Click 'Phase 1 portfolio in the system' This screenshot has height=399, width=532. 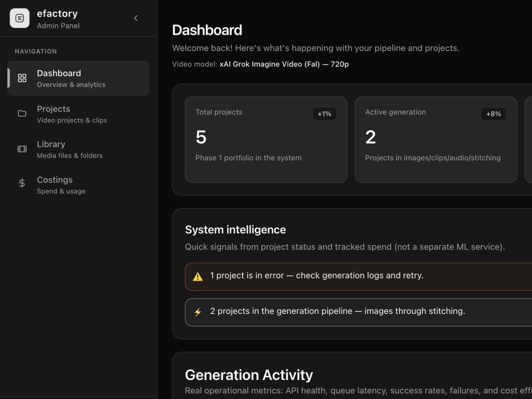(x=248, y=158)
